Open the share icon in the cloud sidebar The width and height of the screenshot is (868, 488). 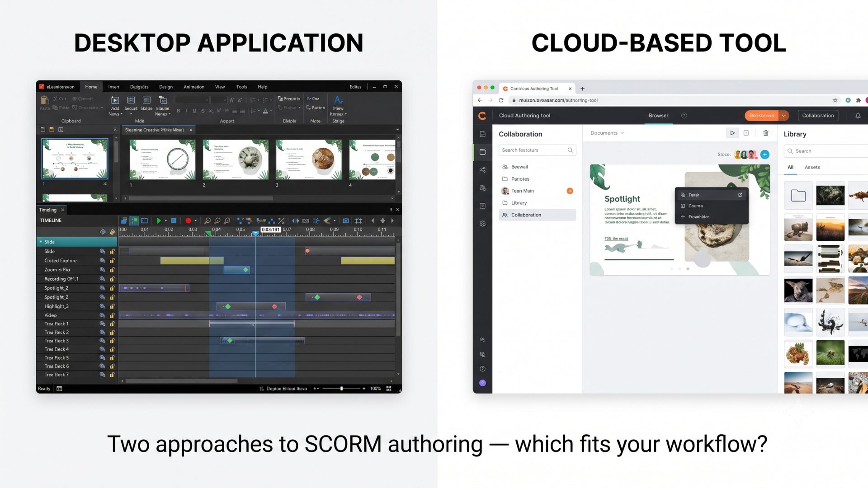482,170
